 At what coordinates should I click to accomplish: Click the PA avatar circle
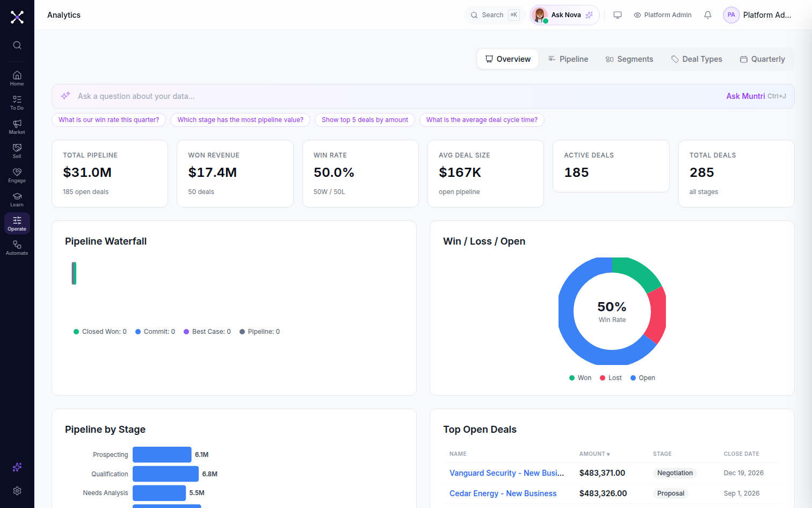pyautogui.click(x=731, y=15)
